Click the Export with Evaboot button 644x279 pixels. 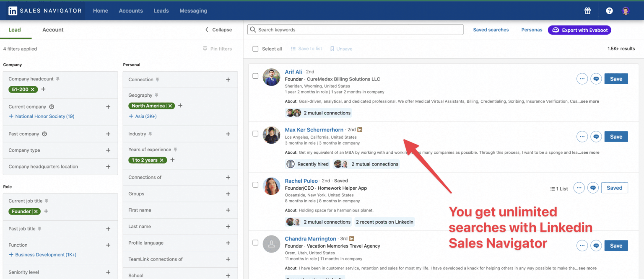(579, 30)
